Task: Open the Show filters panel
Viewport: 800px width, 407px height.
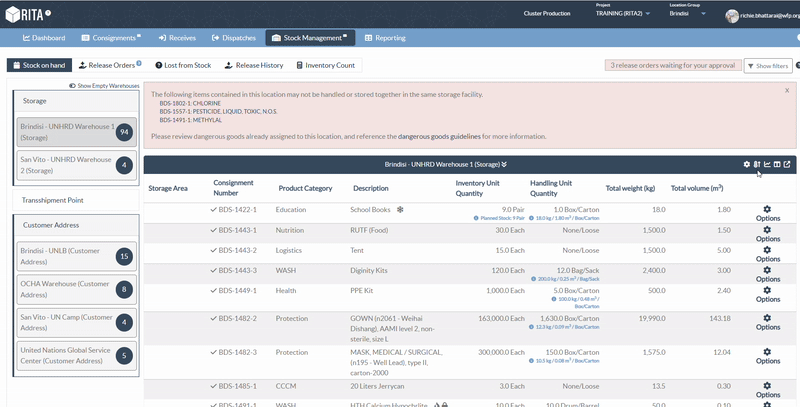Action: coord(768,66)
